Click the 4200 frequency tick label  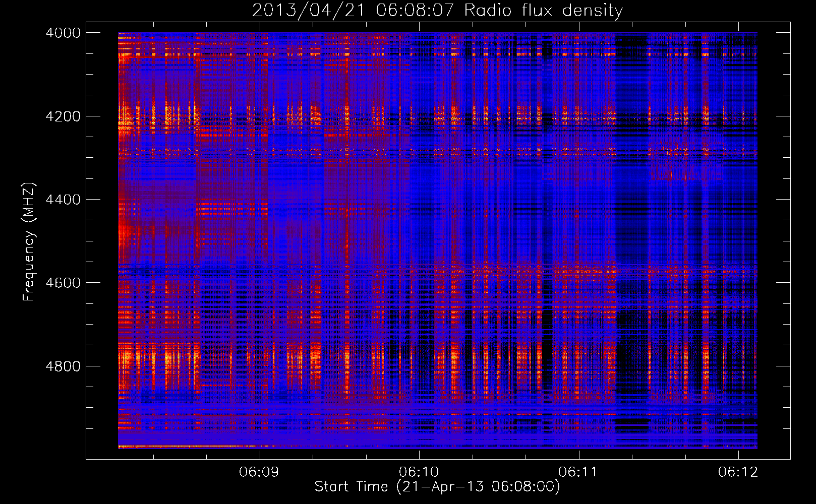pos(63,116)
